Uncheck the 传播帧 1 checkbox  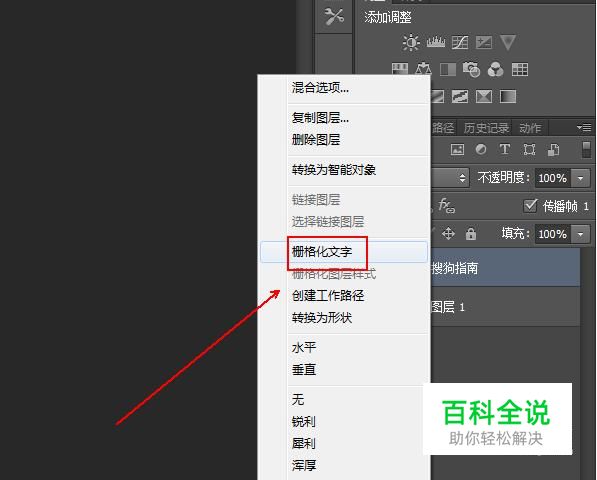tap(530, 206)
